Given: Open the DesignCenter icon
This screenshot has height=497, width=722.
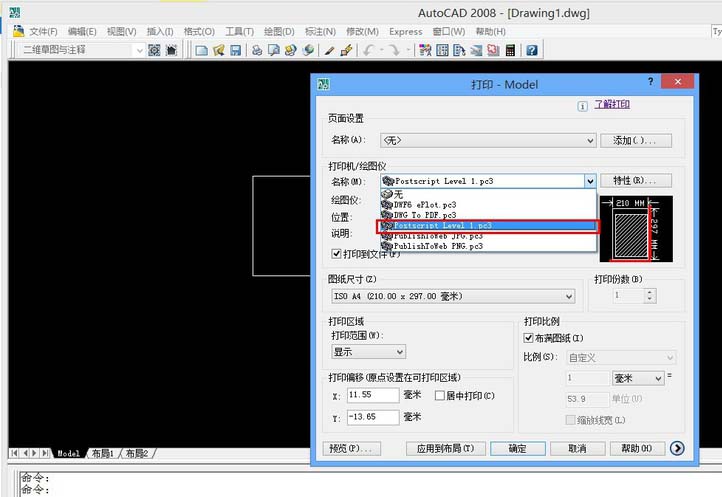Looking at the screenshot, I should (442, 50).
